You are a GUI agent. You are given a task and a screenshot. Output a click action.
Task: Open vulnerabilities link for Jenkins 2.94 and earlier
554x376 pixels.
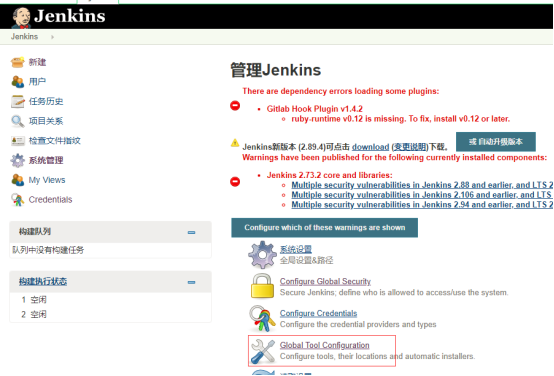pos(422,205)
